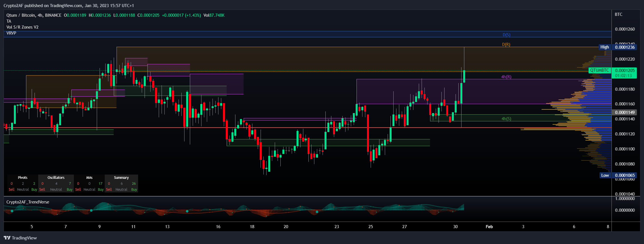Click the Vol 87.748K value in header
This screenshot has width=644, height=244.
[x=214, y=15]
